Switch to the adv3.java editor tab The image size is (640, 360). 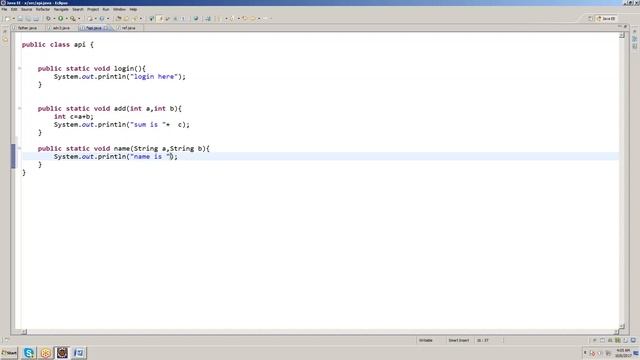click(61, 28)
